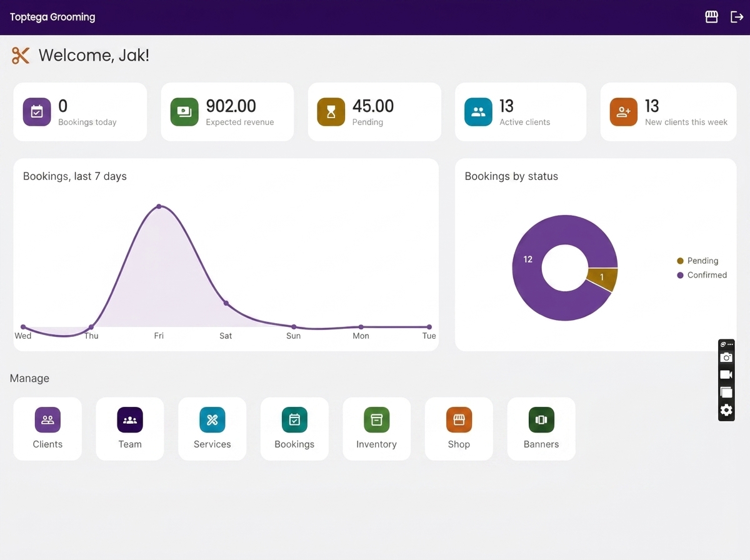
Task: Click the Sun data point on line chart
Action: pyautogui.click(x=294, y=327)
